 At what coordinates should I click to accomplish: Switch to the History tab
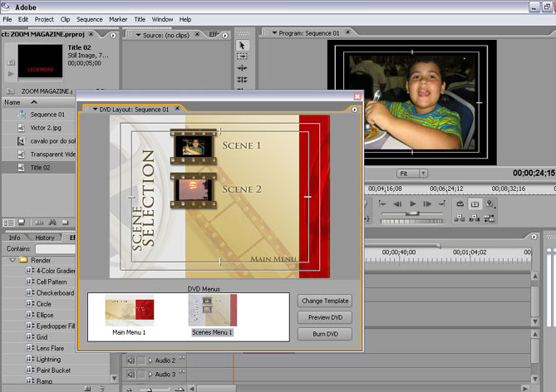pos(44,238)
